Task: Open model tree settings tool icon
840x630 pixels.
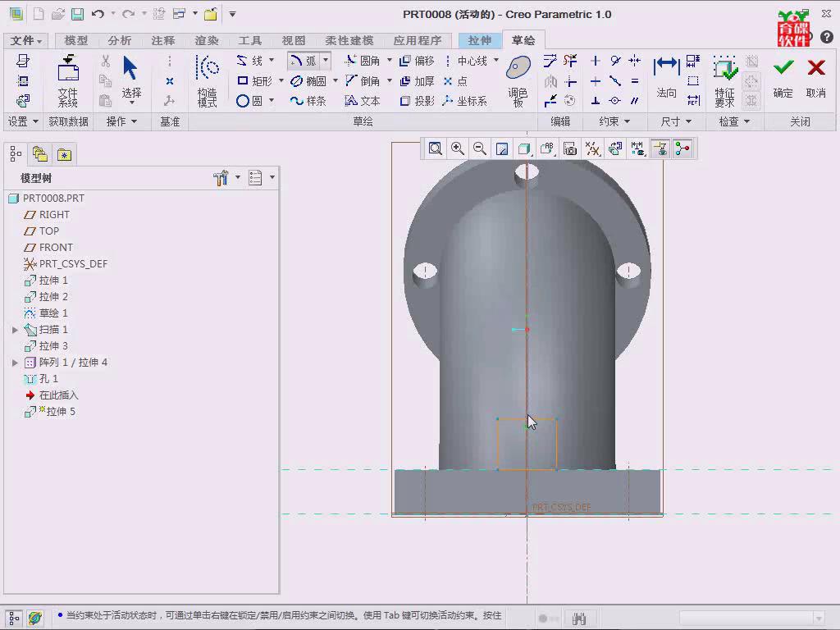Action: point(221,177)
